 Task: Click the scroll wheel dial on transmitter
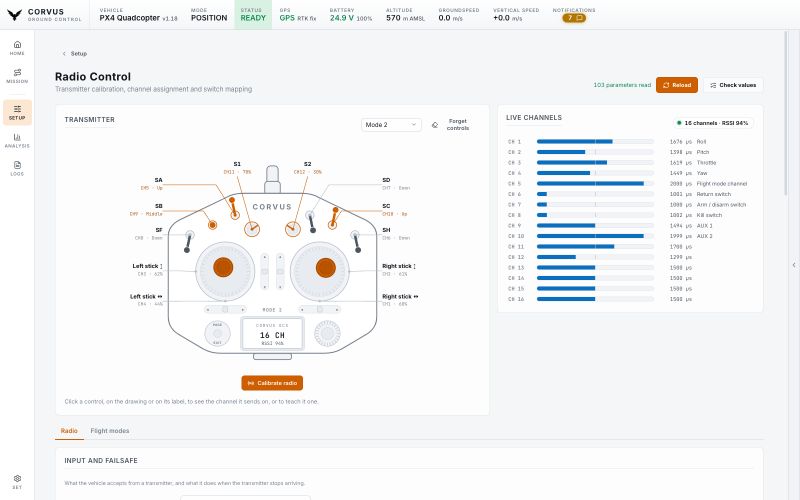point(327,333)
